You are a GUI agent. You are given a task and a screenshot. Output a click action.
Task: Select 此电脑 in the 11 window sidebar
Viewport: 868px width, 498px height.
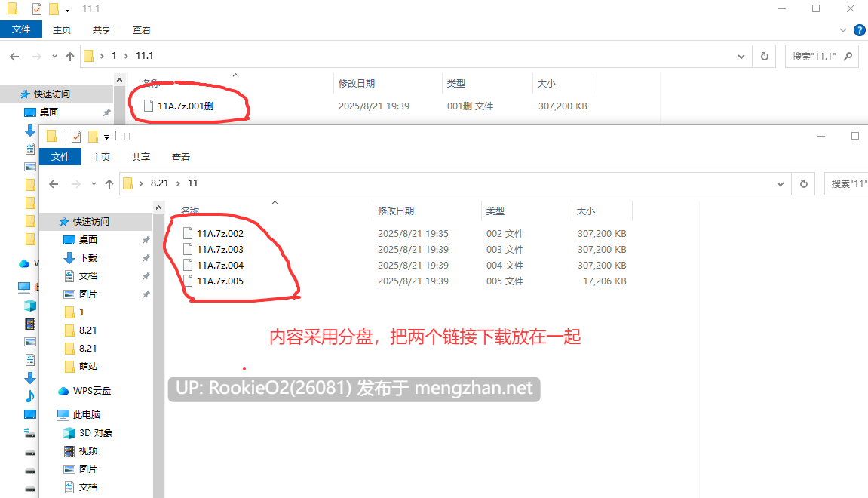87,414
